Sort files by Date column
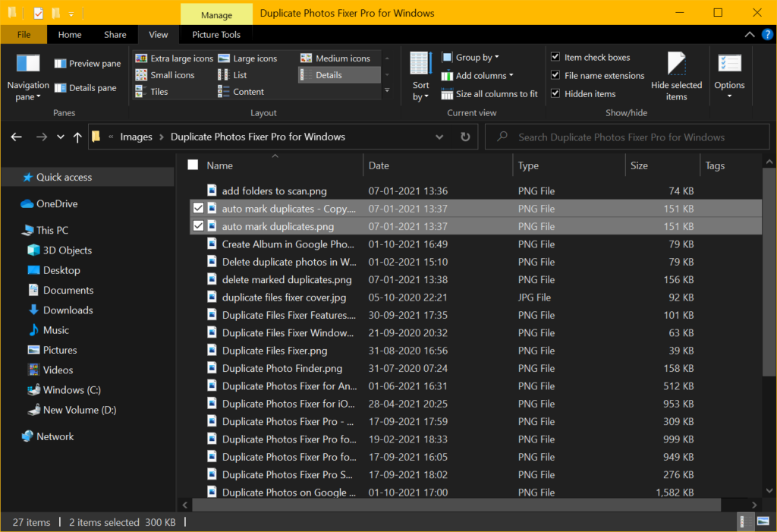 pyautogui.click(x=438, y=165)
